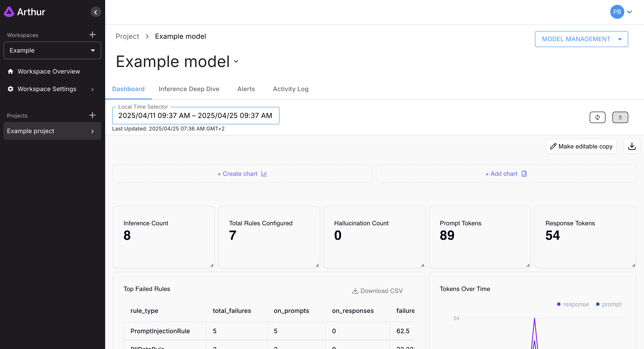Image resolution: width=644 pixels, height=349 pixels.
Task: Click the download dashboard icon button
Action: (x=632, y=146)
